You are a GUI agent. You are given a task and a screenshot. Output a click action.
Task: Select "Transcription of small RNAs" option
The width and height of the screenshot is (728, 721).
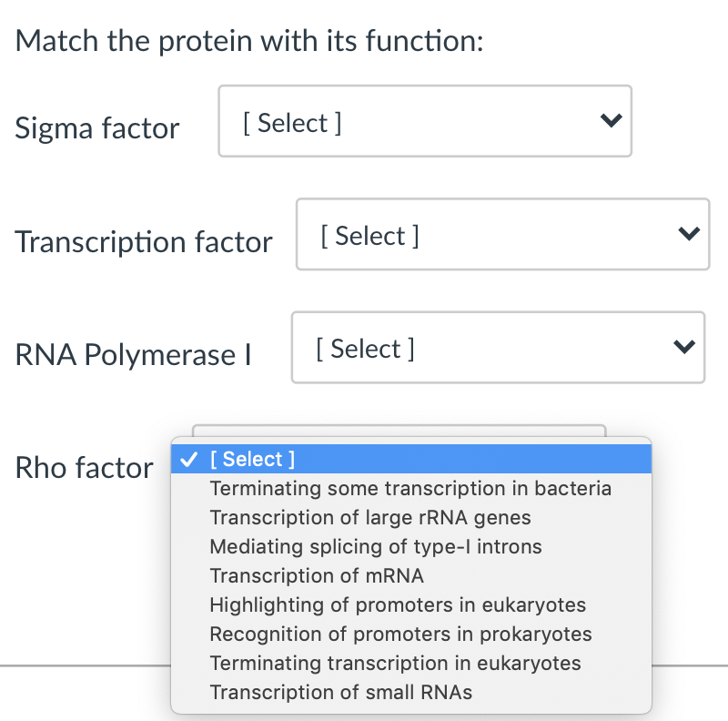(341, 693)
